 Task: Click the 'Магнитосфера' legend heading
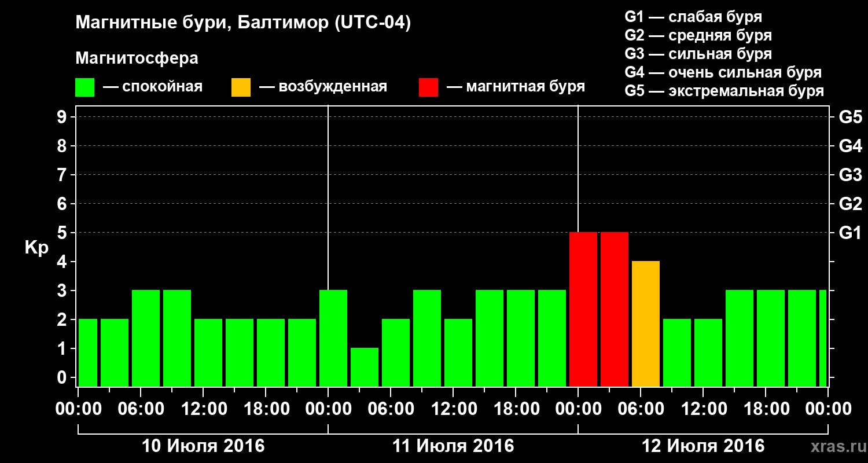pyautogui.click(x=137, y=58)
